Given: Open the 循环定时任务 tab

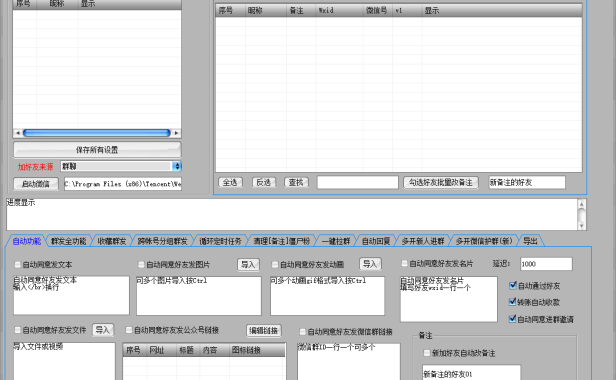Looking at the screenshot, I should tap(220, 241).
